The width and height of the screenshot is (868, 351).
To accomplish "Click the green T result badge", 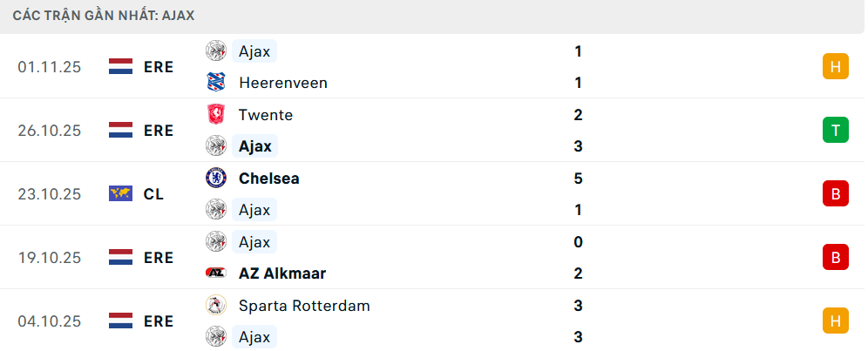I will [x=835, y=131].
